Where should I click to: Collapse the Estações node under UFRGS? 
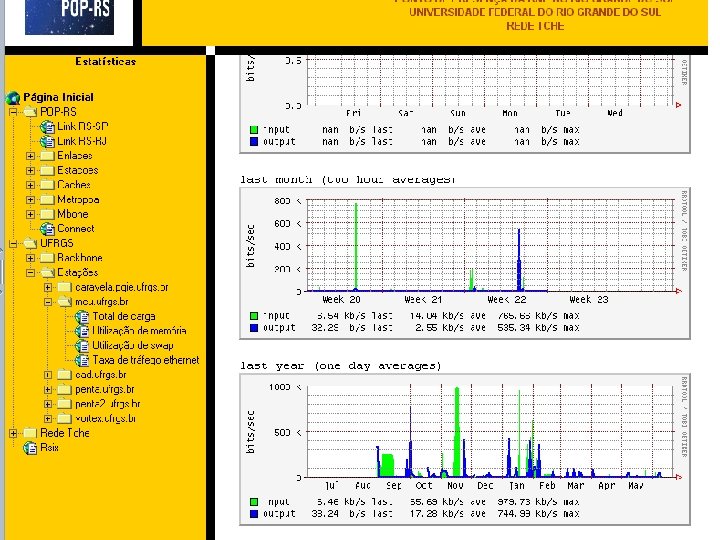[30, 273]
